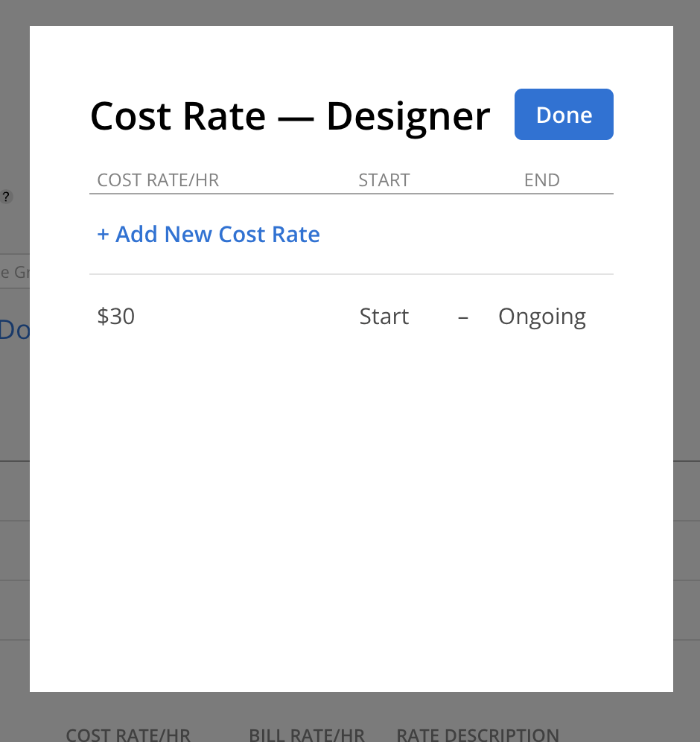This screenshot has width=700, height=742.
Task: Click the Start date of the $30 rate
Action: pos(384,316)
